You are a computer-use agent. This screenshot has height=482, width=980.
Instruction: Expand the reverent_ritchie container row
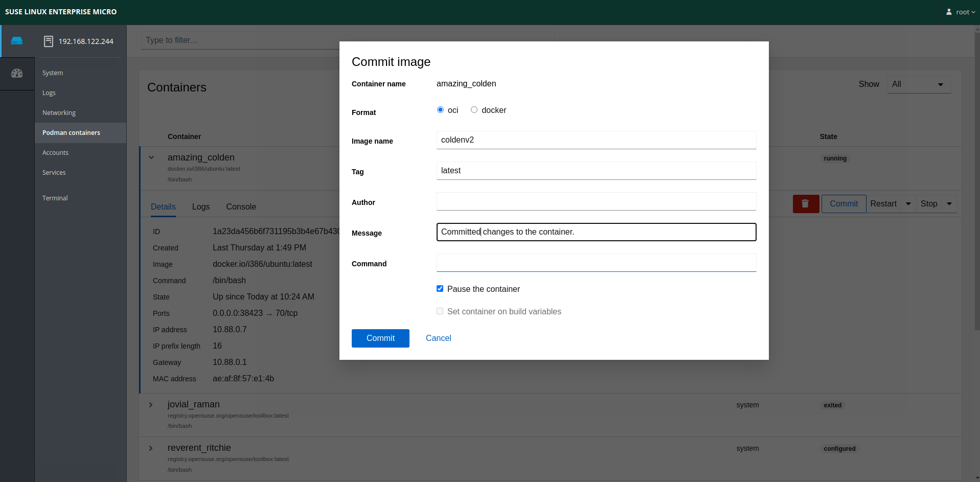[151, 448]
